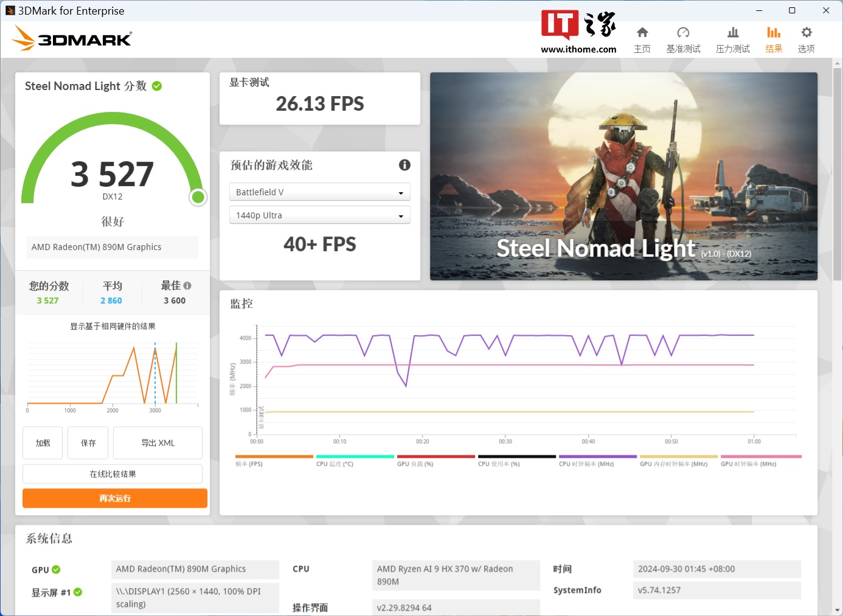Viewport: 843px width, 616px height.
Task: Toggle the GPU 负载 (%) red legend
Action: click(x=435, y=461)
